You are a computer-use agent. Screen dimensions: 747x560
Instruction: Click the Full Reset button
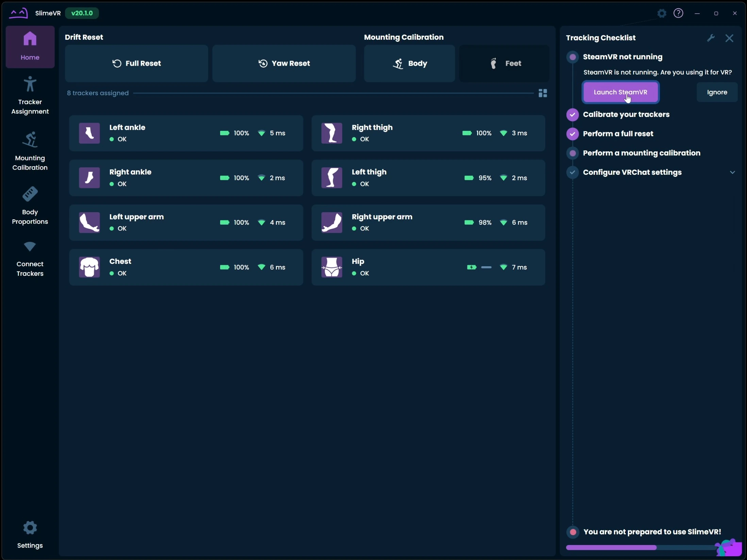136,63
